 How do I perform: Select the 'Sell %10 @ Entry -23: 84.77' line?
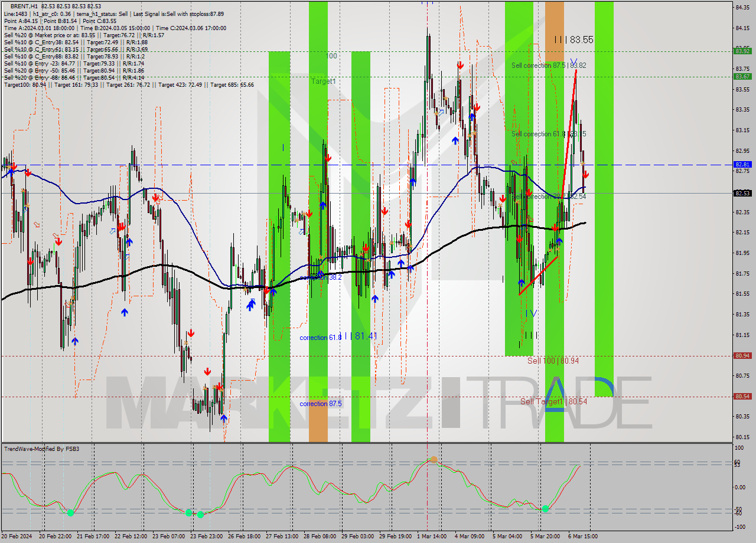(x=74, y=63)
